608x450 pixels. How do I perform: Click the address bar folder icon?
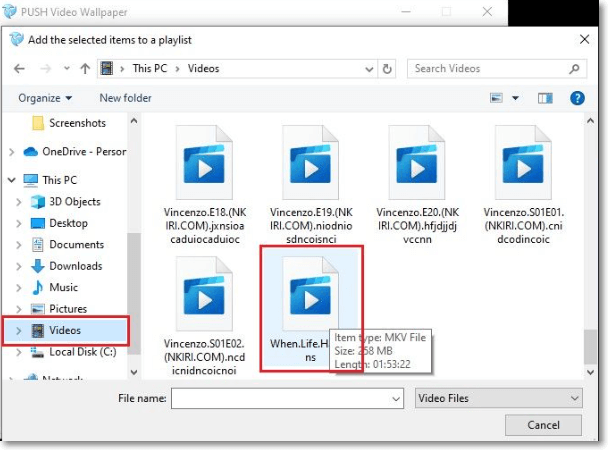(107, 69)
